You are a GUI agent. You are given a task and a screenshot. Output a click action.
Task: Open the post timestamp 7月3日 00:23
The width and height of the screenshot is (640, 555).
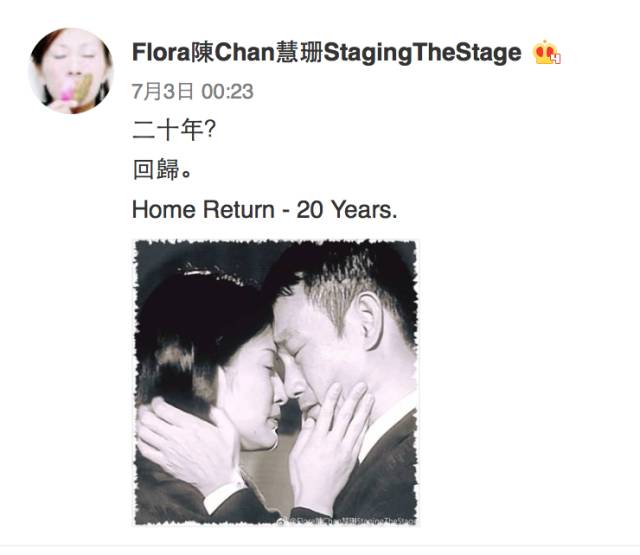[193, 91]
